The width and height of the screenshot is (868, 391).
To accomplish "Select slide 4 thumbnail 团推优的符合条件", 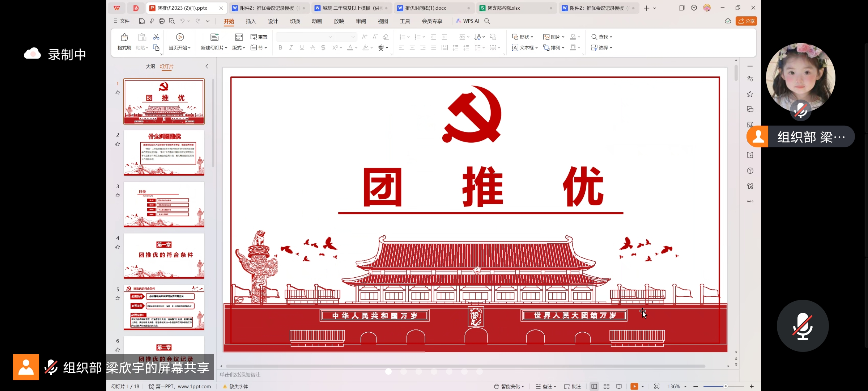I will [x=164, y=256].
